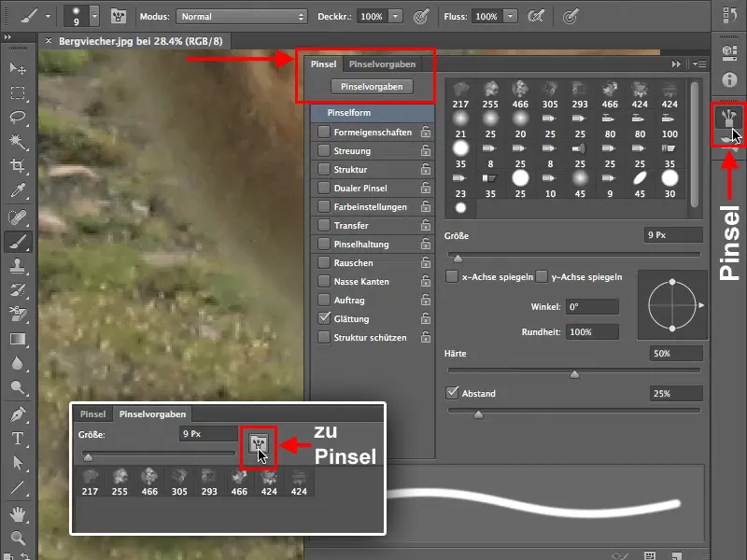
Task: Open the Info panel dock icon
Action: (729, 79)
